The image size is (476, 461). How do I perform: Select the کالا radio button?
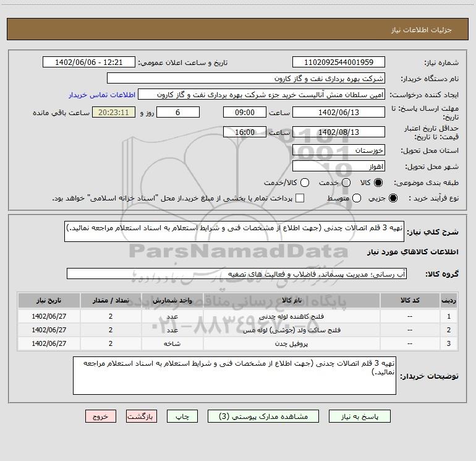(378, 183)
